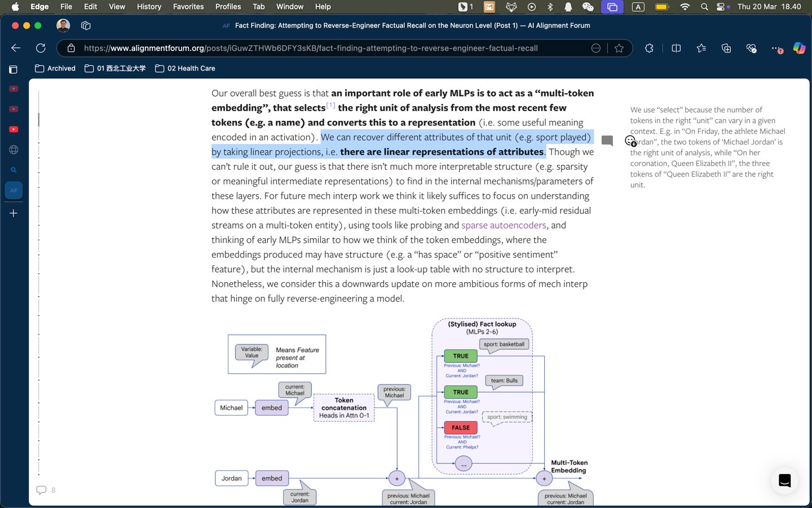Open the 02 Health Care bookmarks folder
Viewport: 812px width, 508px height.
[x=185, y=68]
